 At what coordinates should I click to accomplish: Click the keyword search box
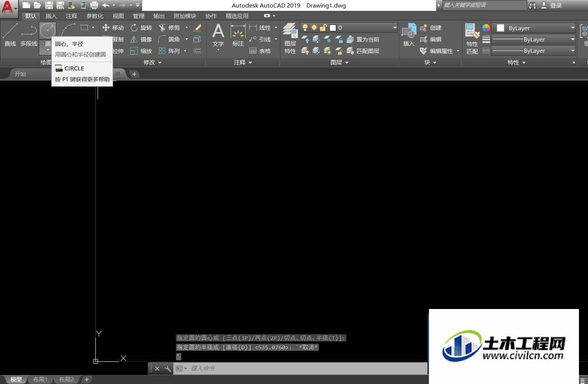pyautogui.click(x=484, y=5)
